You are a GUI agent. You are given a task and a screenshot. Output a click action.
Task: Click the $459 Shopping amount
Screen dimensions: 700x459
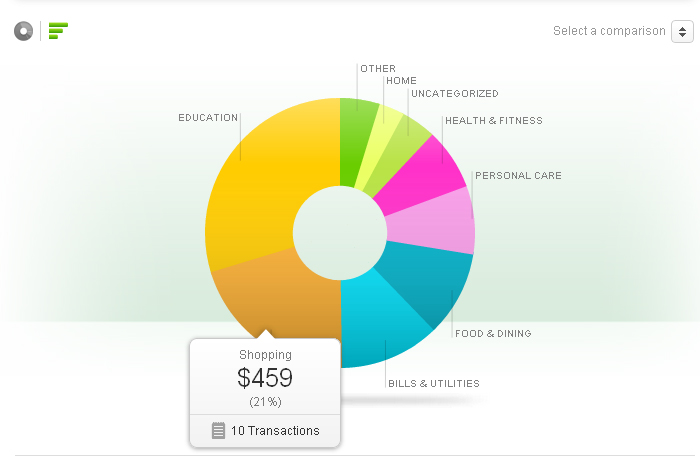point(265,378)
